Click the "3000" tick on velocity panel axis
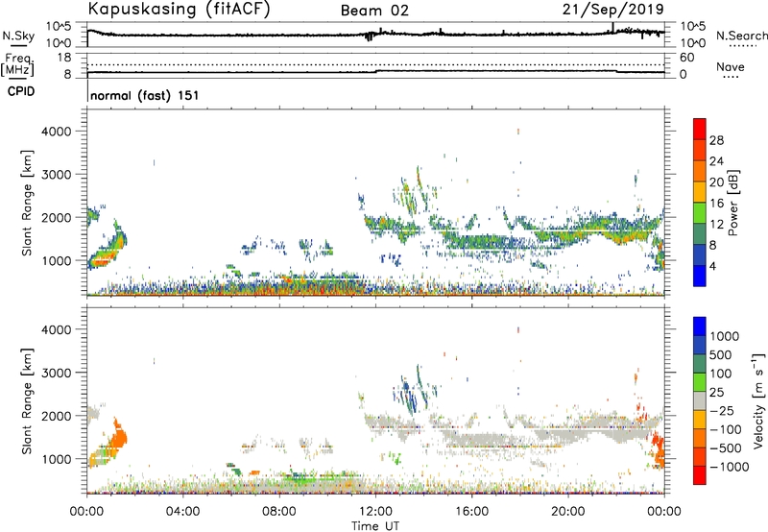The width and height of the screenshot is (768, 532). (x=56, y=373)
